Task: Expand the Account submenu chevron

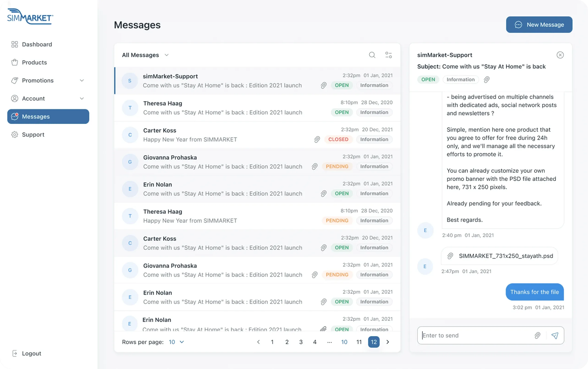Action: [82, 98]
